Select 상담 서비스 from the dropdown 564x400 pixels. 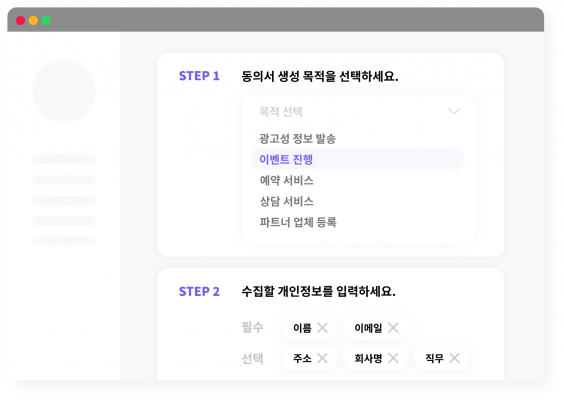pyautogui.click(x=287, y=201)
